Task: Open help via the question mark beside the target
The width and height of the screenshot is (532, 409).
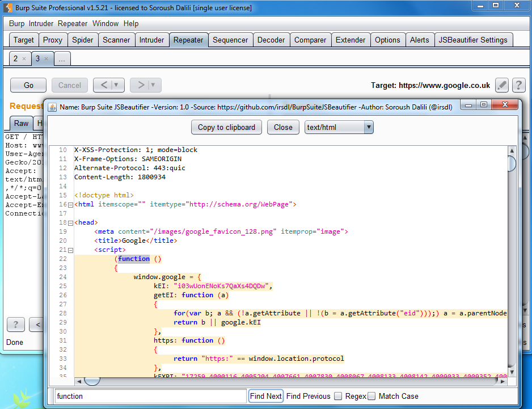Action: pyautogui.click(x=518, y=85)
